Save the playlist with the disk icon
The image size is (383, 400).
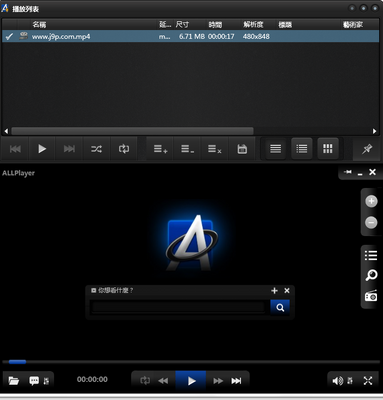(242, 149)
